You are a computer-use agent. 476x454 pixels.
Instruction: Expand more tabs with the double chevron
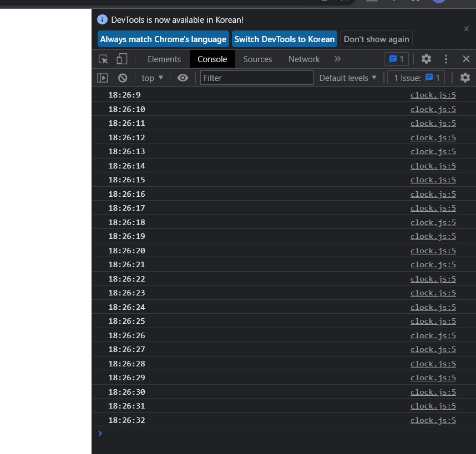tap(337, 59)
